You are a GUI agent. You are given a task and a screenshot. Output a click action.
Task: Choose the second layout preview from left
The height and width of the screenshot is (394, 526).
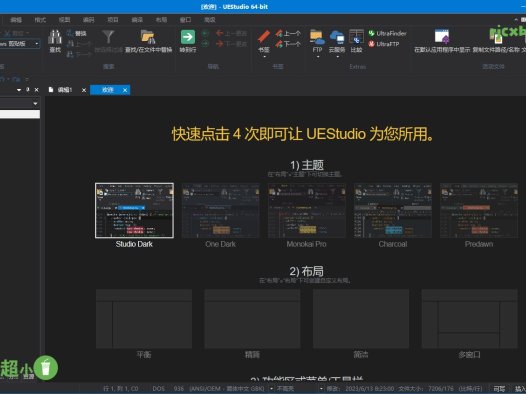(x=252, y=319)
